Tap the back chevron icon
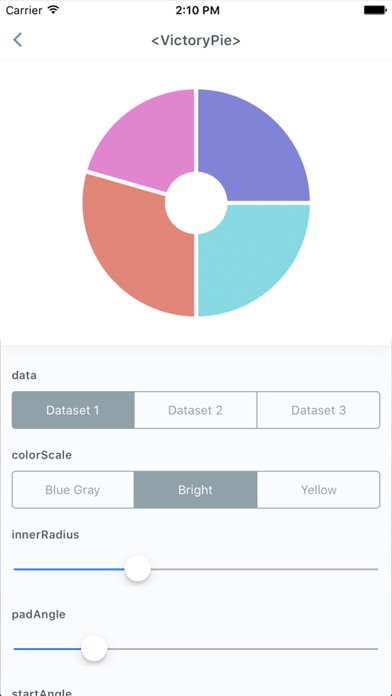 point(17,40)
